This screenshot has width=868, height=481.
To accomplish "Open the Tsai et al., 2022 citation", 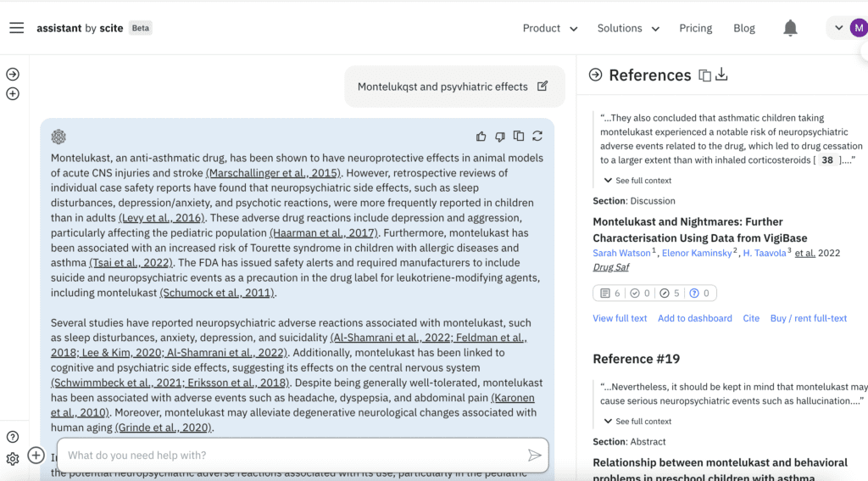I will pos(131,263).
